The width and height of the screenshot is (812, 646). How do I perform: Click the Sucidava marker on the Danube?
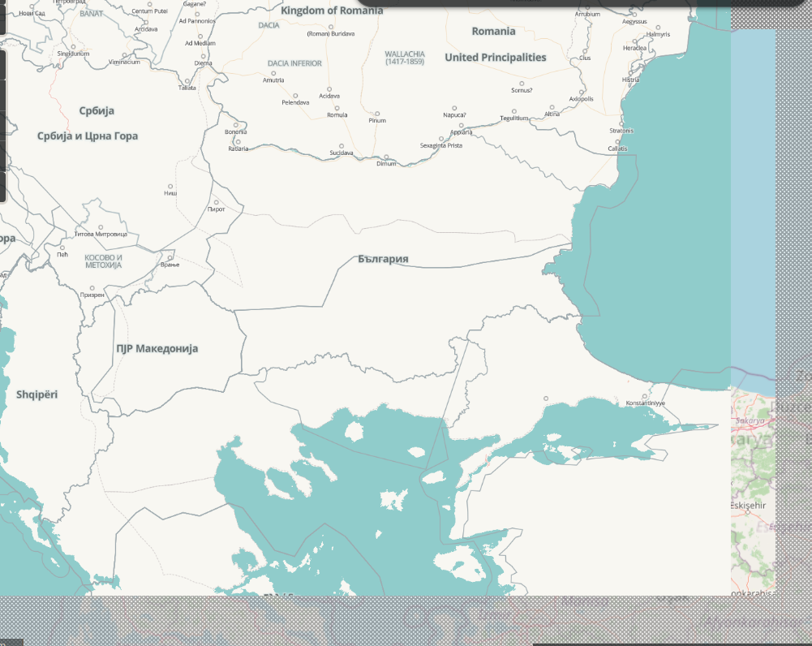[x=342, y=145]
